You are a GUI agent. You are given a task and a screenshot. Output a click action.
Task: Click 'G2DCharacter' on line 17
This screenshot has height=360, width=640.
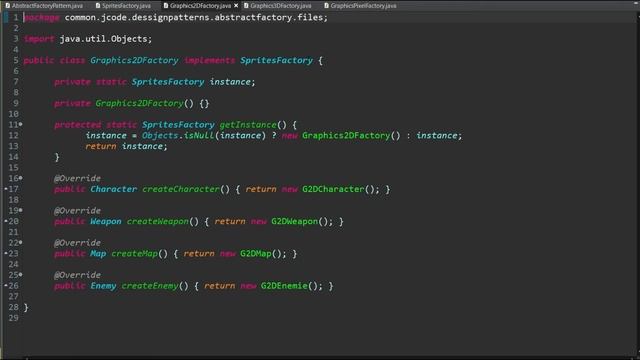[333, 189]
